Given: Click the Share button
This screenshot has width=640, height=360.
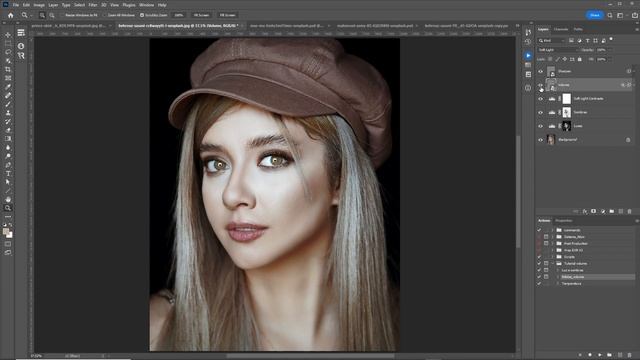Looking at the screenshot, I should 595,15.
